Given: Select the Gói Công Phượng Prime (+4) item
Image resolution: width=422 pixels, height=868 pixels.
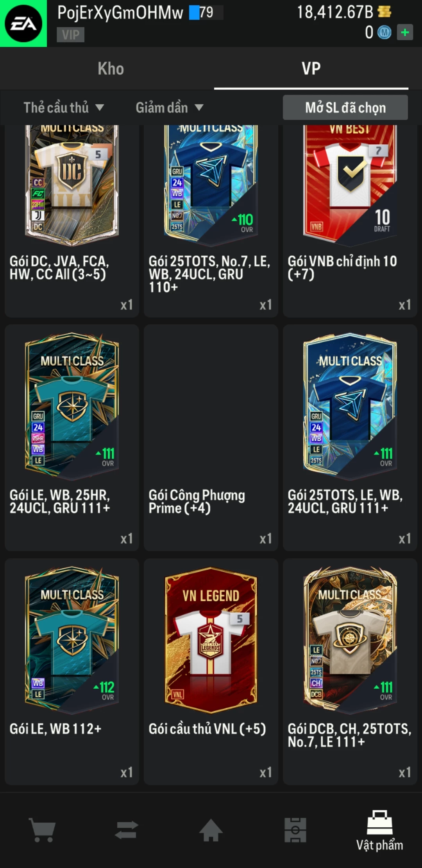Looking at the screenshot, I should tap(211, 438).
